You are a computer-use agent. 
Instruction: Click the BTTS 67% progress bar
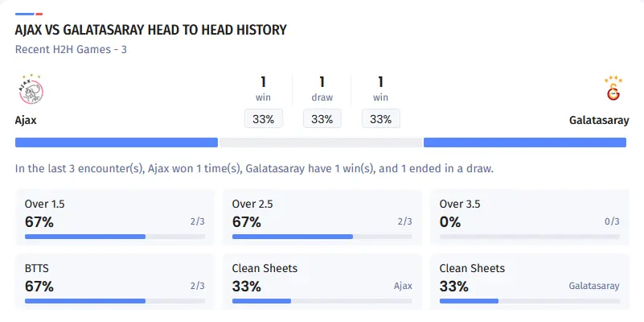click(115, 301)
